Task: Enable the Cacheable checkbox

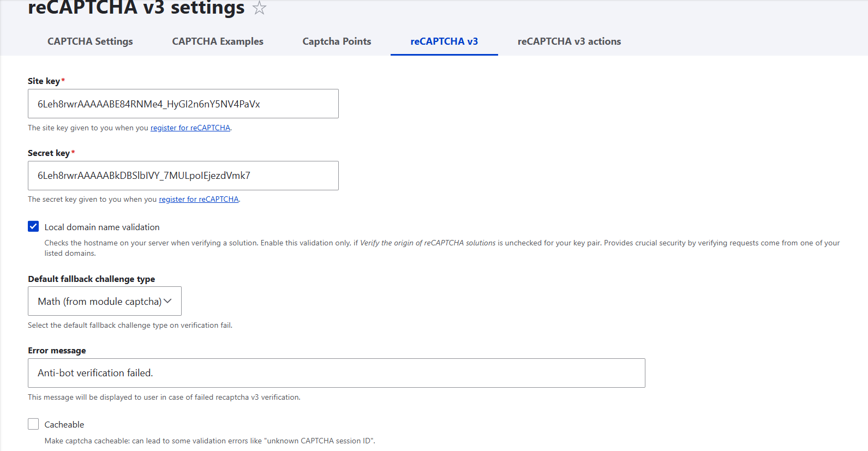Action: (x=33, y=424)
